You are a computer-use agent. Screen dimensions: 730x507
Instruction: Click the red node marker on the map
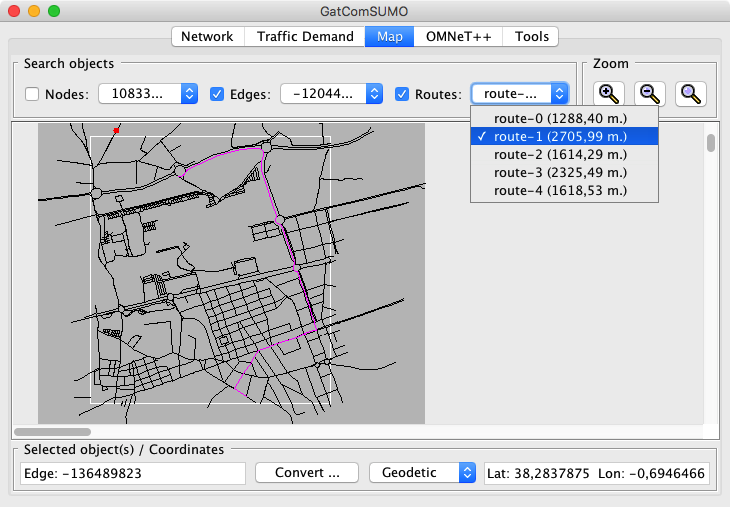pos(117,130)
